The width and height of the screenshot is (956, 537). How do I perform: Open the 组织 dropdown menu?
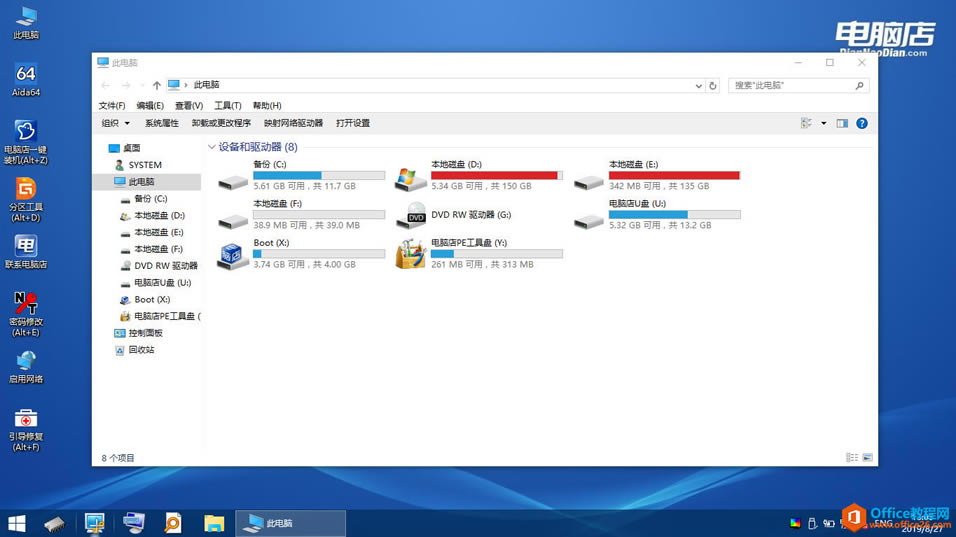tap(116, 123)
